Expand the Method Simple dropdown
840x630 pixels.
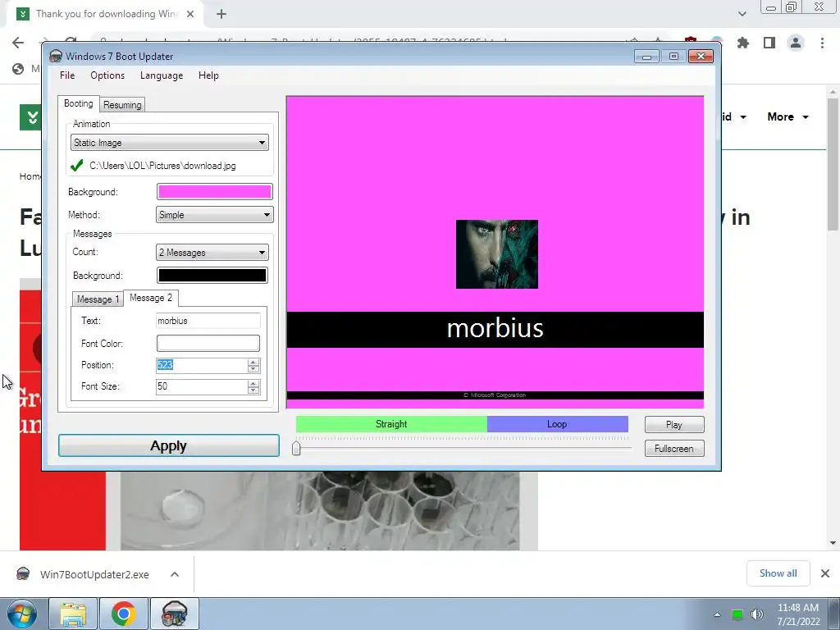click(x=214, y=215)
